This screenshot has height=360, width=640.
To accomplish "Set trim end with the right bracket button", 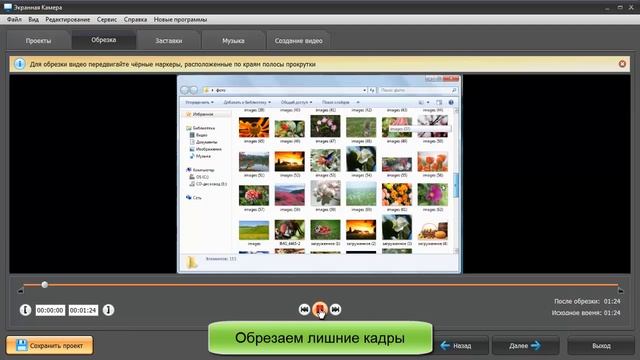I will pyautogui.click(x=108, y=310).
